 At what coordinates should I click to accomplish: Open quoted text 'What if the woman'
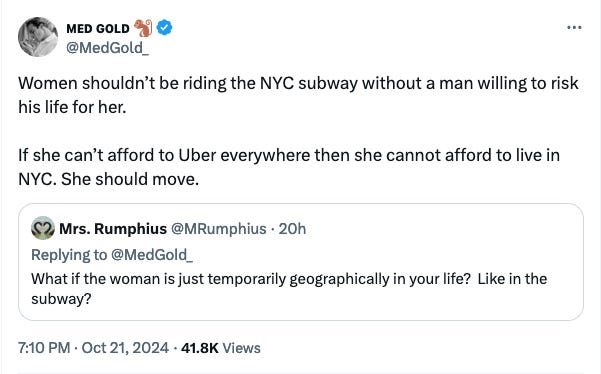289,289
